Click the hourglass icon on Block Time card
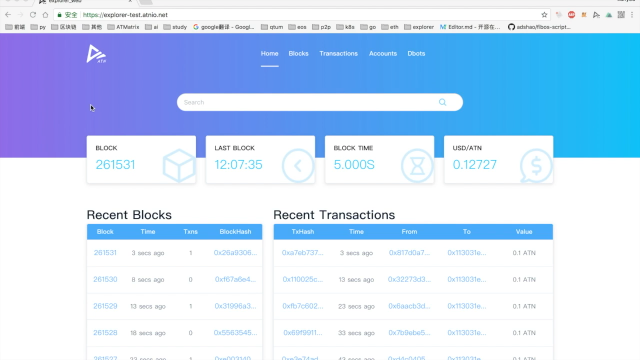640x362 pixels. 417,166
